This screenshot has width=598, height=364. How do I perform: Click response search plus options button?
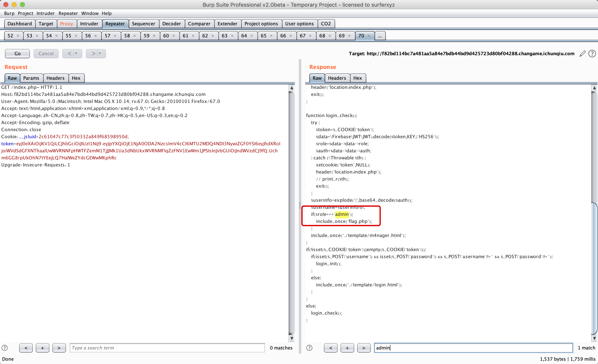(347, 348)
